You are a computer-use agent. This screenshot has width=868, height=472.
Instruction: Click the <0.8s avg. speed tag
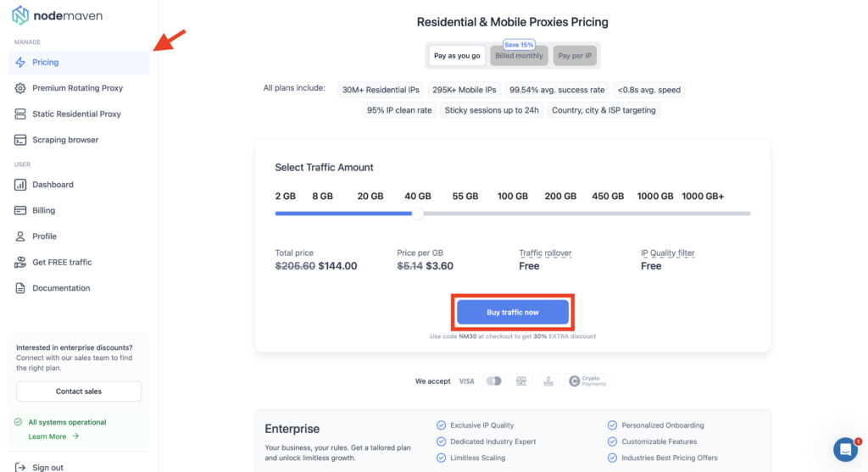tap(648, 90)
